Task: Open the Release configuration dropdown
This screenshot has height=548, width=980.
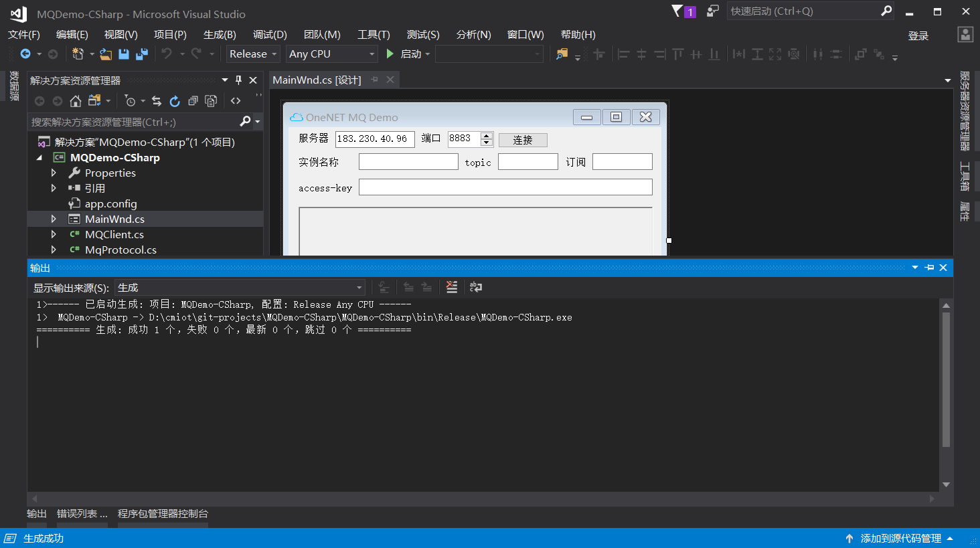Action: [x=252, y=54]
